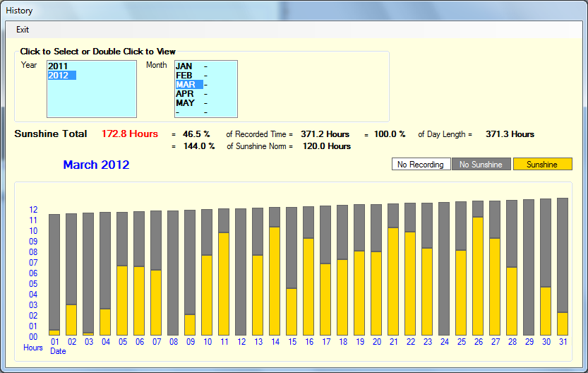
Task: Click the gray bar for day 08
Action: [x=173, y=273]
